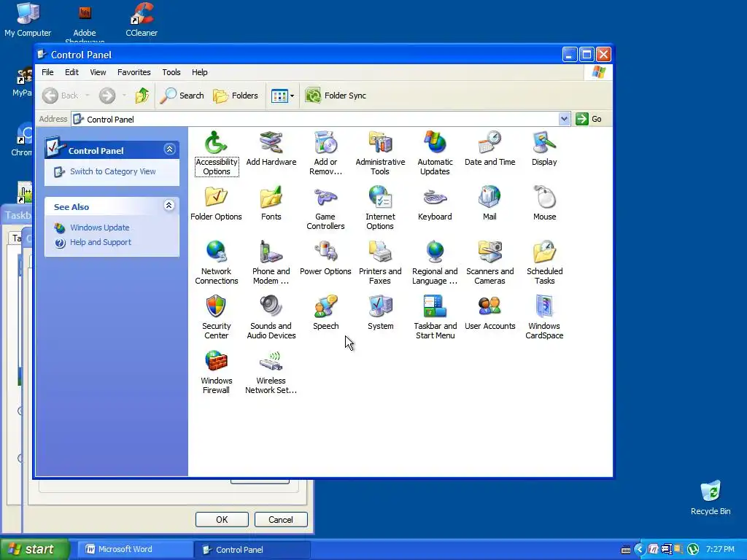Open Administrative Tools icon

pos(380,153)
